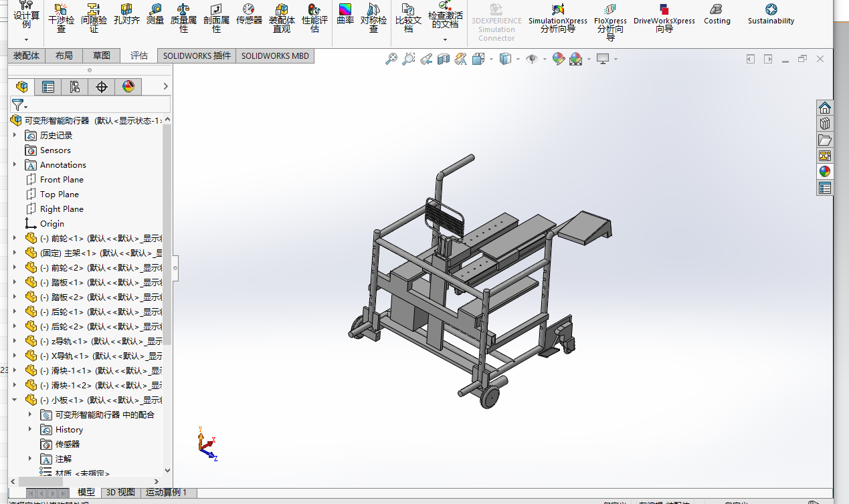Open the PropertyManager tab
Image resolution: width=849 pixels, height=504 pixels.
click(48, 87)
